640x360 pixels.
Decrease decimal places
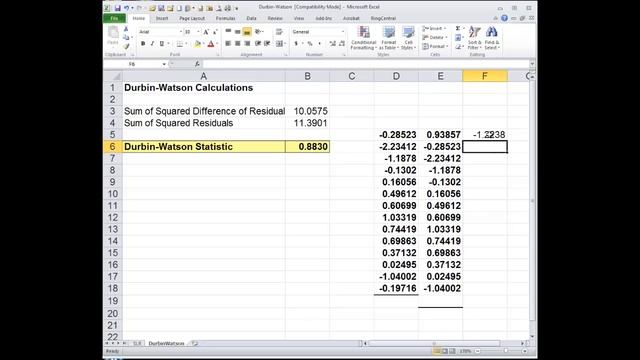(342, 44)
